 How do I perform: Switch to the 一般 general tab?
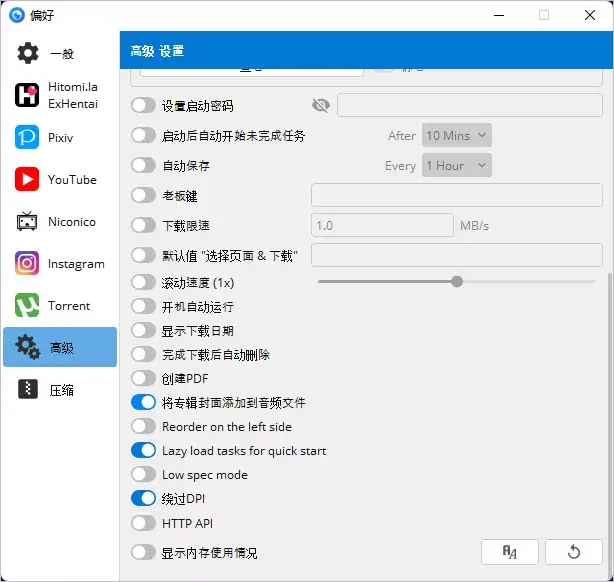click(60, 53)
